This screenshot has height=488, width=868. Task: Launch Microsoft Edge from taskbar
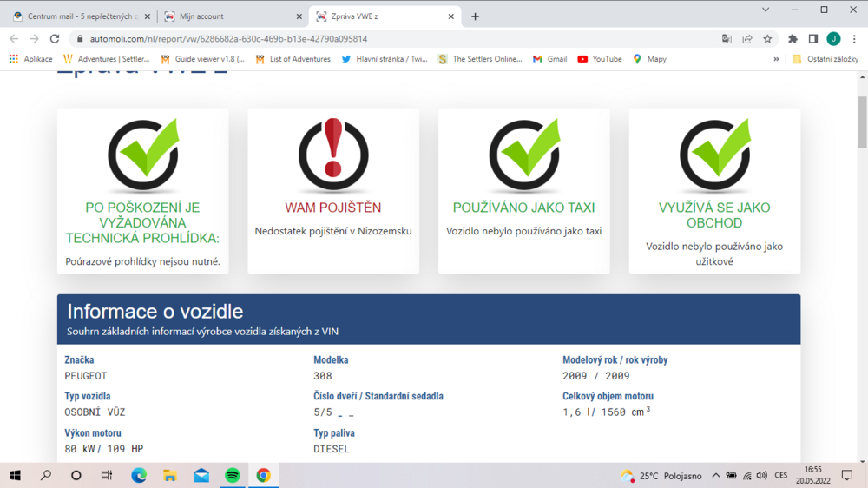[x=139, y=475]
